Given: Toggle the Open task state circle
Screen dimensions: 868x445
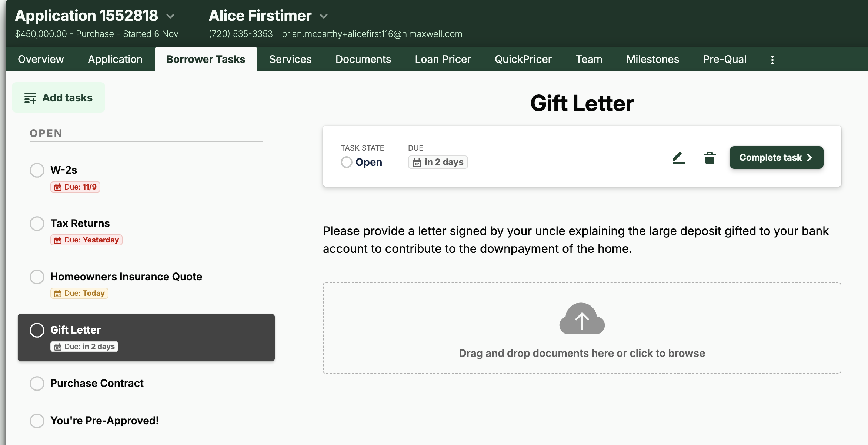Looking at the screenshot, I should [347, 162].
